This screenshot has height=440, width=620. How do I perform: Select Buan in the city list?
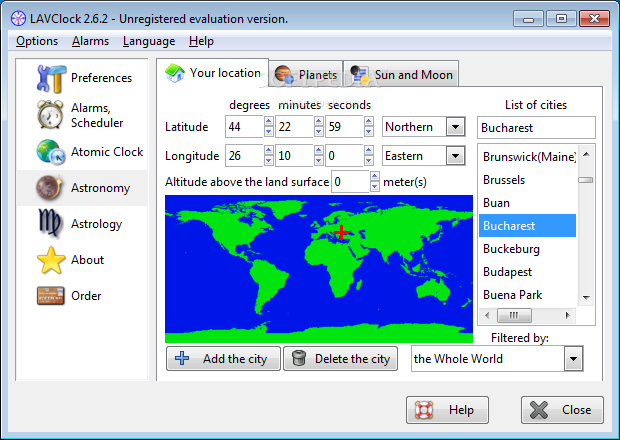527,203
